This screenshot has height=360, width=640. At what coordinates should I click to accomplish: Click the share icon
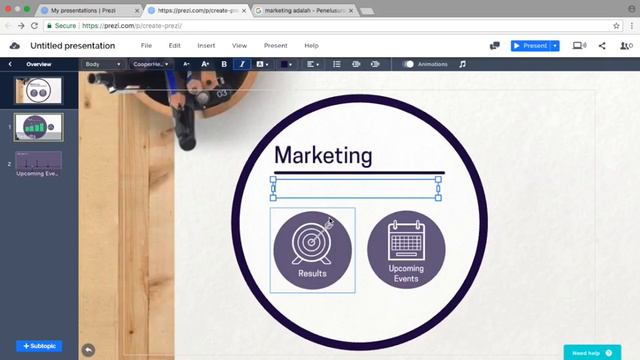click(x=602, y=46)
